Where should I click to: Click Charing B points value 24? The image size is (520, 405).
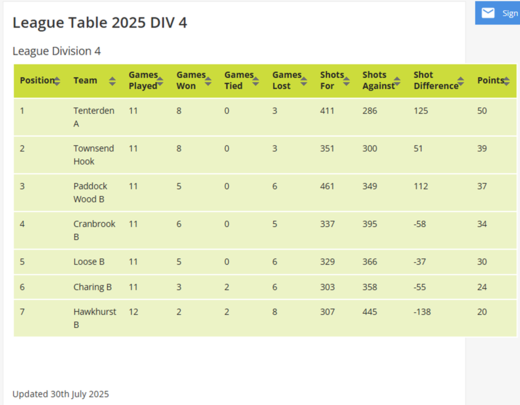[x=482, y=287]
